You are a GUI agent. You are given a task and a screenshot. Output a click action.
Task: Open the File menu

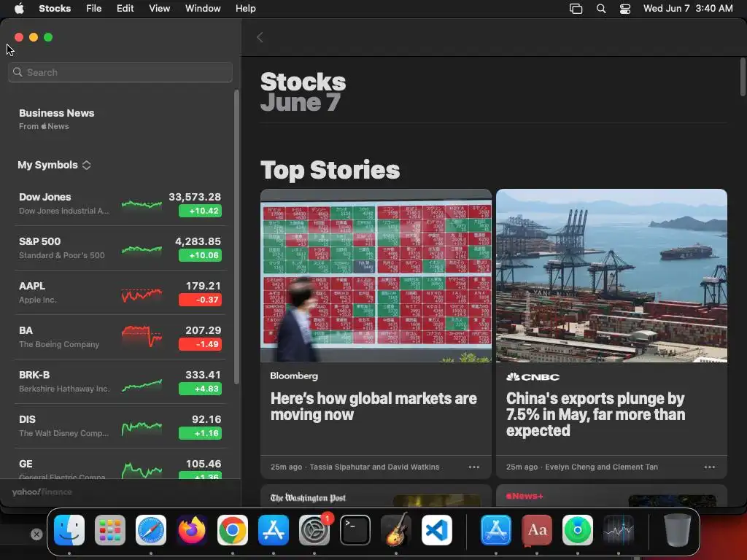click(x=94, y=9)
